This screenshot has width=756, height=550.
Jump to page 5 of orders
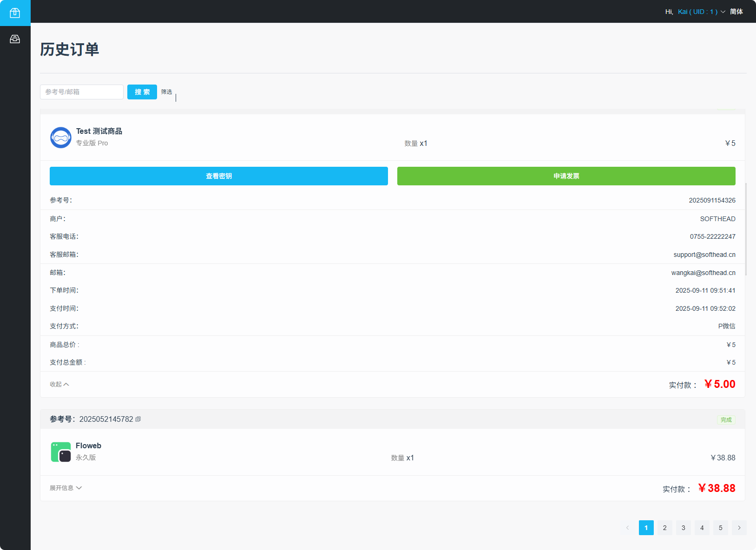pyautogui.click(x=720, y=528)
